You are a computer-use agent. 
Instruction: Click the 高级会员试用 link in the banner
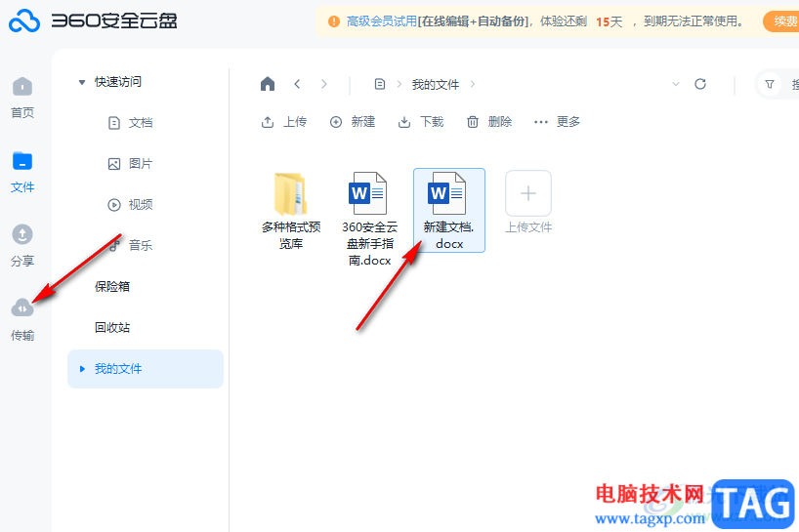(381, 21)
